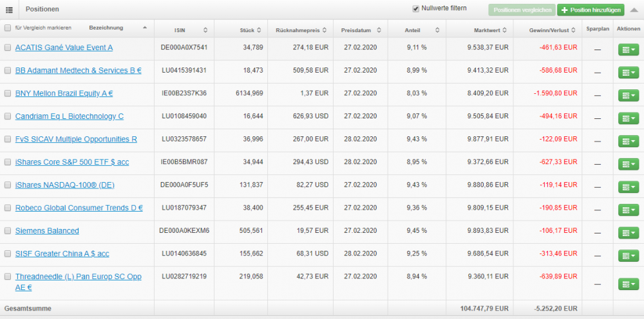Click the Position hinzufügen button
This screenshot has width=644, height=319.
[x=590, y=10]
